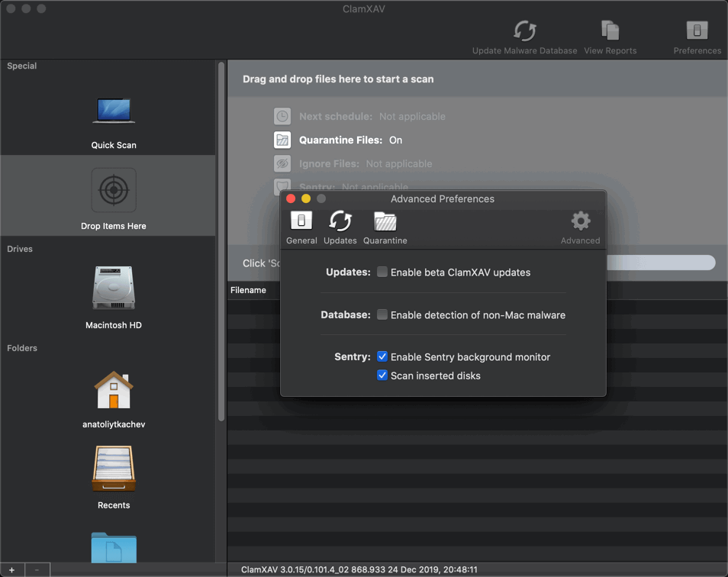The height and width of the screenshot is (577, 728).
Task: Enable detection of non-Mac malware
Action: [x=382, y=314]
